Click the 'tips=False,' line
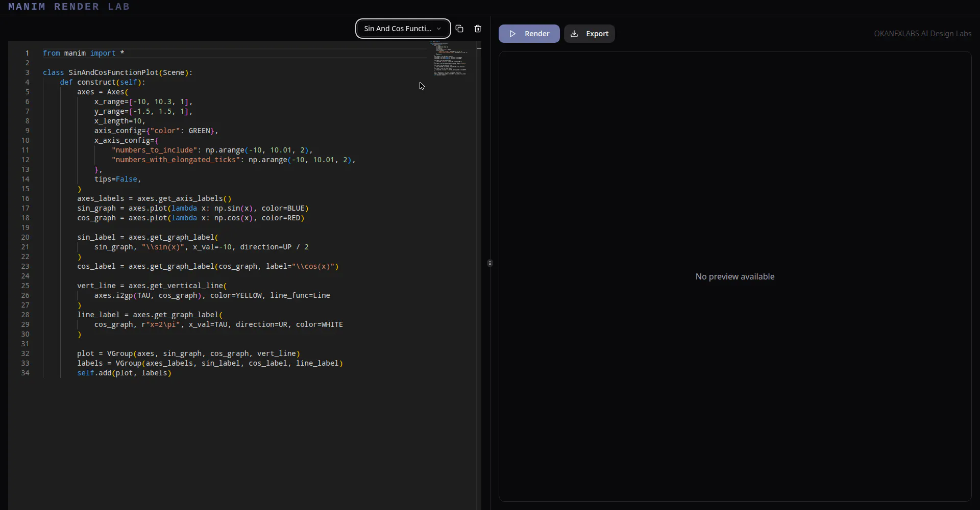This screenshot has height=510, width=980. point(117,179)
